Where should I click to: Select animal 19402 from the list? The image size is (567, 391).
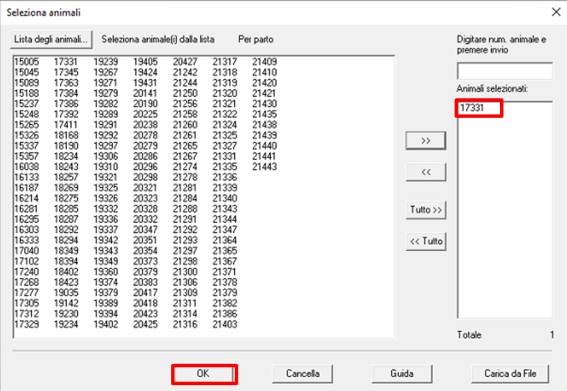pyautogui.click(x=106, y=324)
